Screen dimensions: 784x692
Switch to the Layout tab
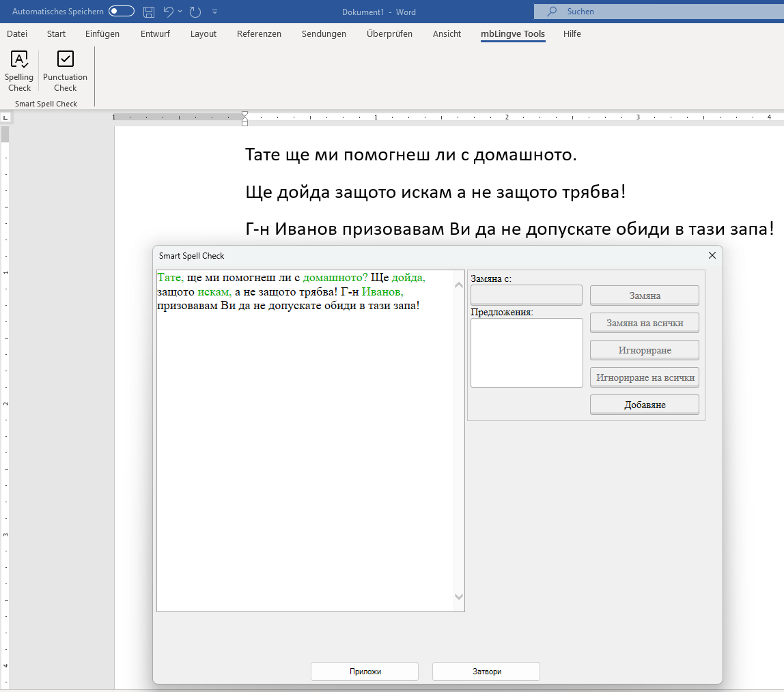(x=203, y=33)
